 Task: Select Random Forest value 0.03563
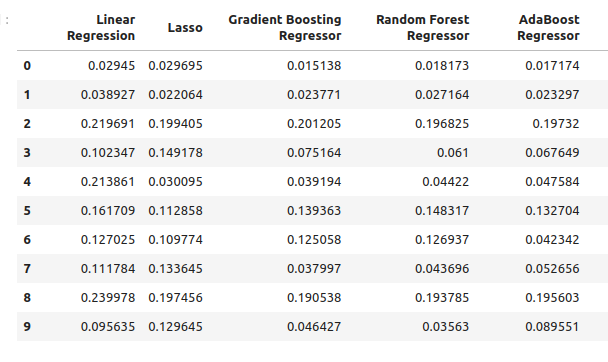click(x=446, y=327)
